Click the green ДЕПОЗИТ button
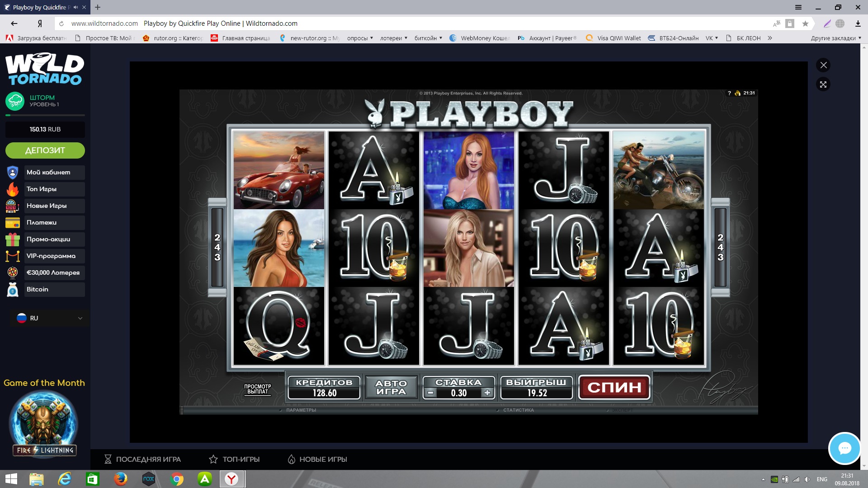868x488 pixels. coord(45,150)
